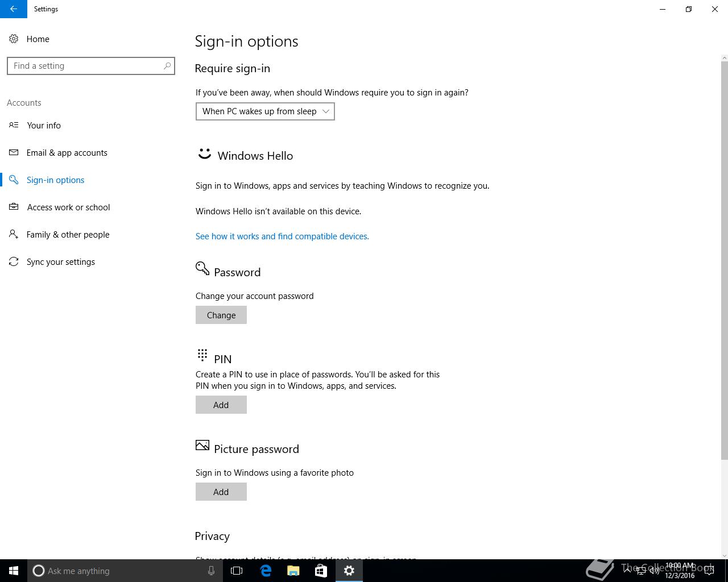Close the Settings window

click(x=715, y=9)
